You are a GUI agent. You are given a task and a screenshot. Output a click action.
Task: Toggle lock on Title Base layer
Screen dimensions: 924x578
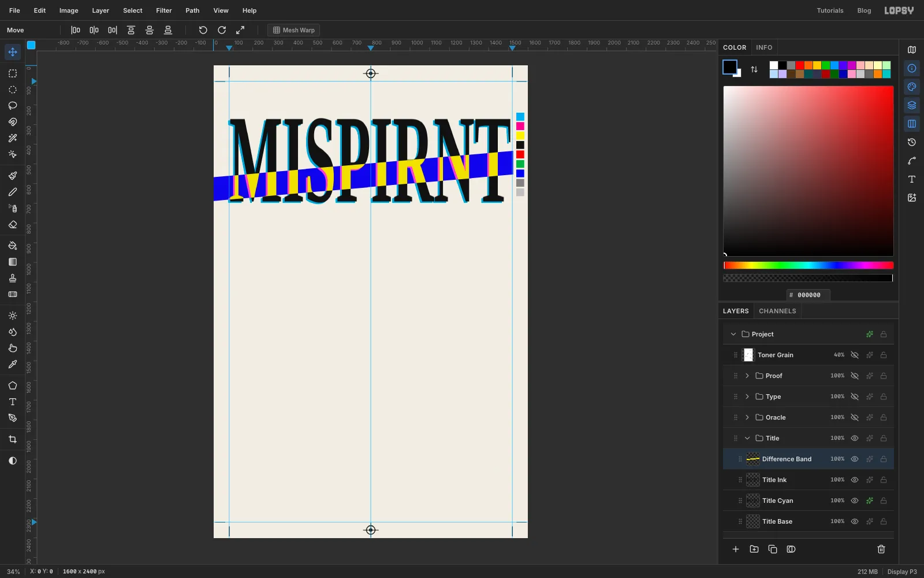pos(884,521)
